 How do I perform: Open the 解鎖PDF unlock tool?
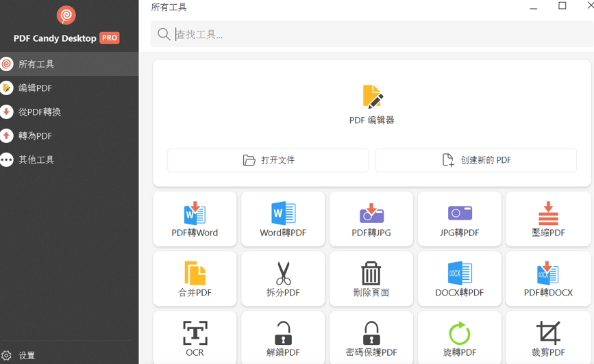(x=283, y=338)
